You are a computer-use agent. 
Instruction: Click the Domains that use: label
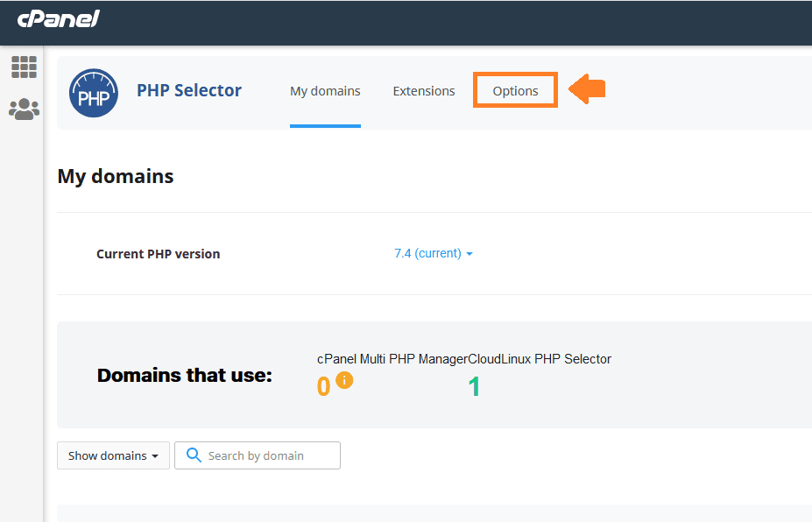pyautogui.click(x=184, y=375)
